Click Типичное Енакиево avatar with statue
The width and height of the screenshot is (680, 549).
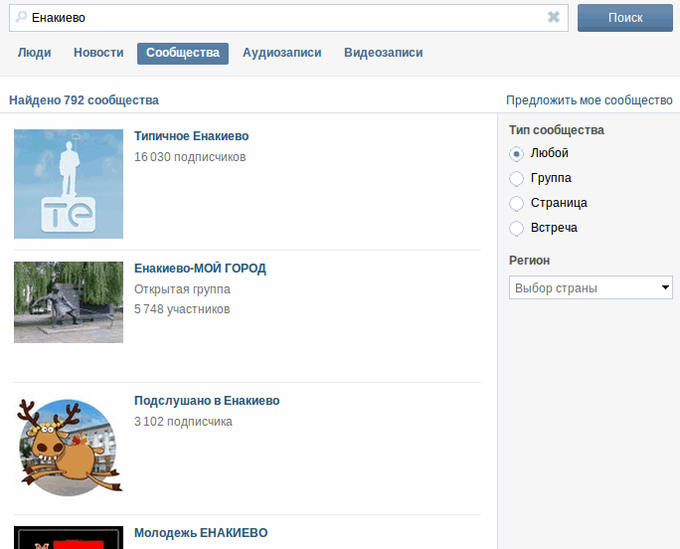[x=69, y=184]
